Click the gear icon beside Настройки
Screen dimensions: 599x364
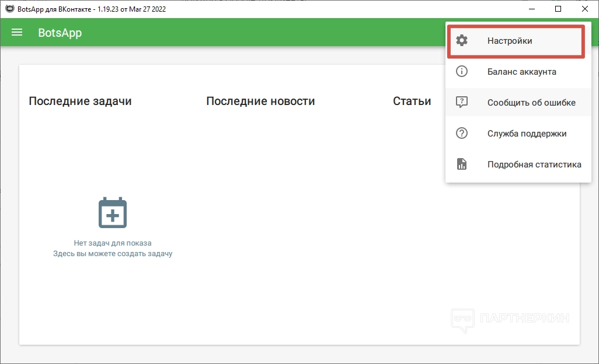coord(462,40)
